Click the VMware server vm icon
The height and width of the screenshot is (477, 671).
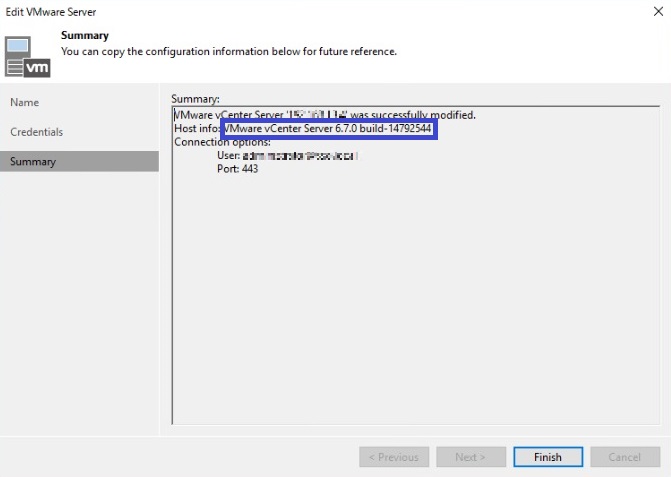pos(27,57)
